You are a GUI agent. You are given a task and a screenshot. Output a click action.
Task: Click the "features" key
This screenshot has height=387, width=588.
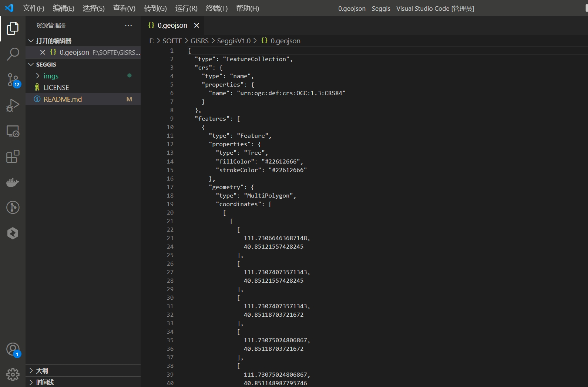[x=212, y=118]
